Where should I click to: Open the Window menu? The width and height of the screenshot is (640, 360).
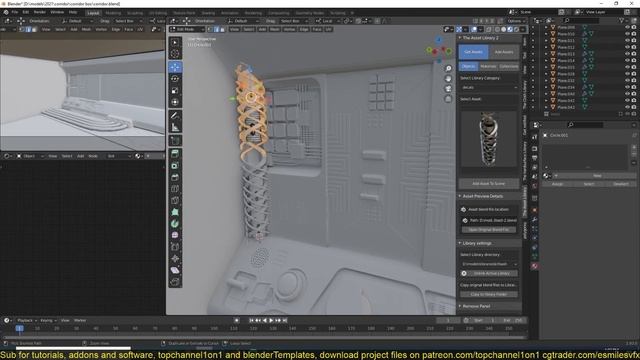57,12
